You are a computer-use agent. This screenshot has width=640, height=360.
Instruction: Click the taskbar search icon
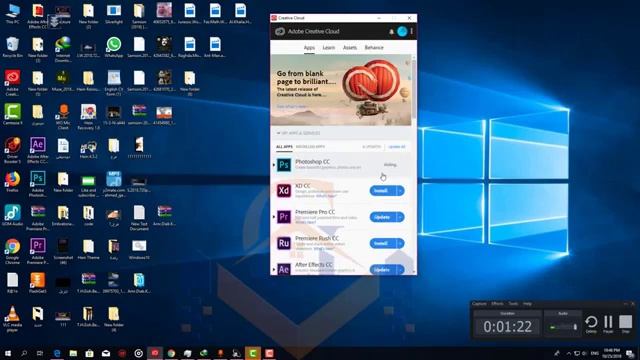click(x=24, y=353)
